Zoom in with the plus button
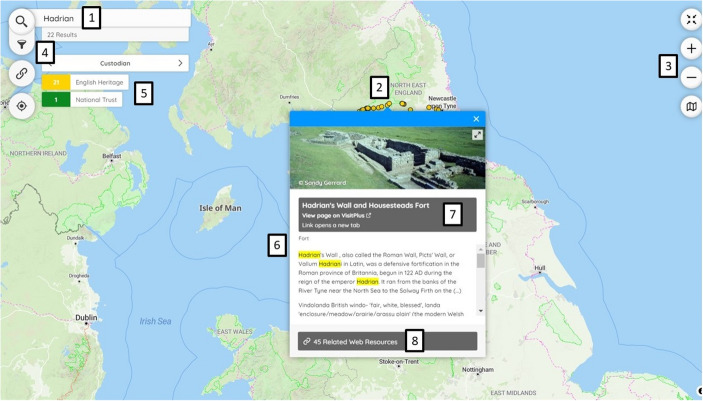 [x=691, y=48]
